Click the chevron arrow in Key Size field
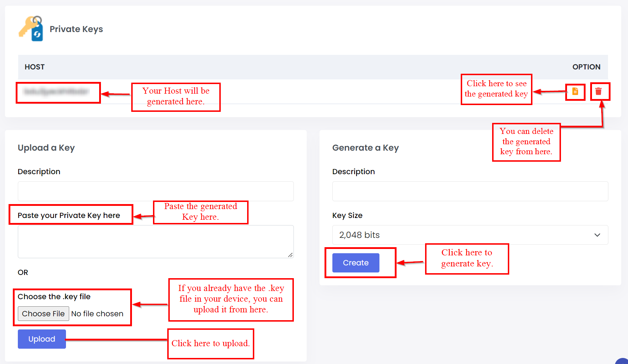Screen dimensions: 628x364 597,235
